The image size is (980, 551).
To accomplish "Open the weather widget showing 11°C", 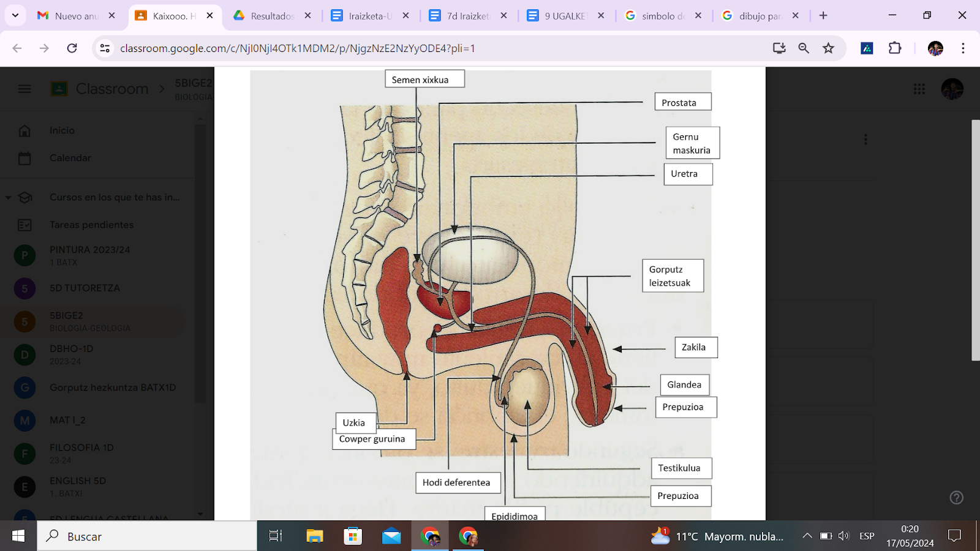I will pos(718,536).
